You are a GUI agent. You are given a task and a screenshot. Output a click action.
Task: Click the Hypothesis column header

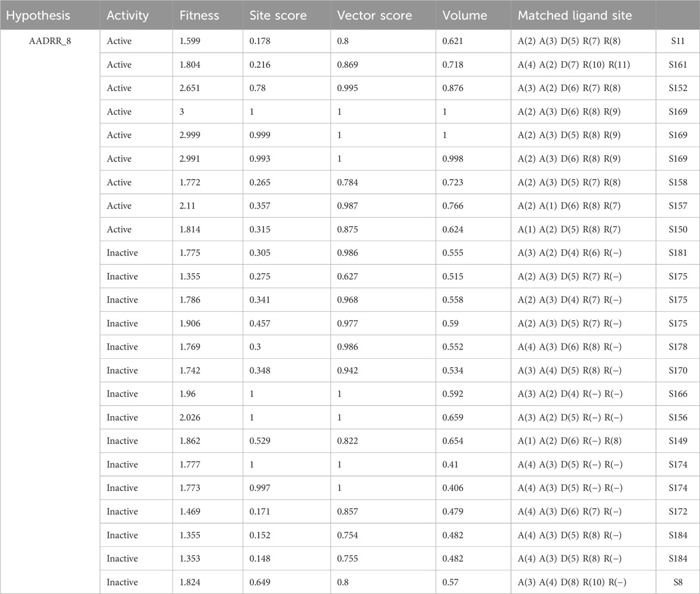pos(37,15)
